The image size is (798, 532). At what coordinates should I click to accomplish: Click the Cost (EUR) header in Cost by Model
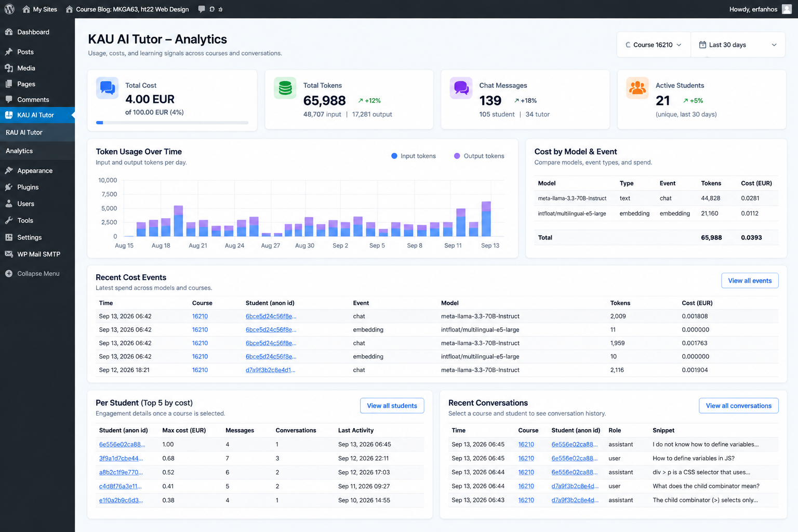[756, 183]
